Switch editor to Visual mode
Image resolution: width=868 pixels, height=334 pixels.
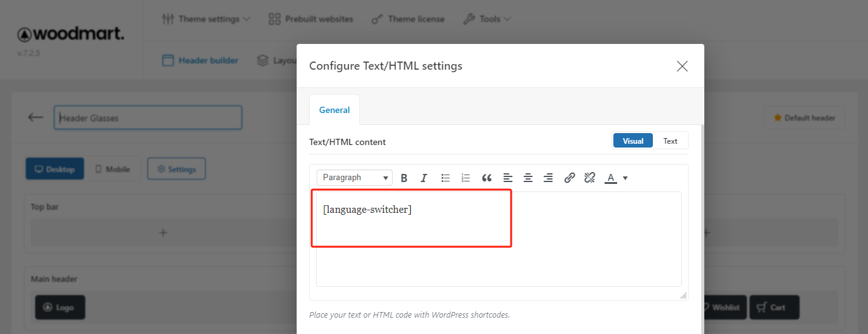pos(633,141)
